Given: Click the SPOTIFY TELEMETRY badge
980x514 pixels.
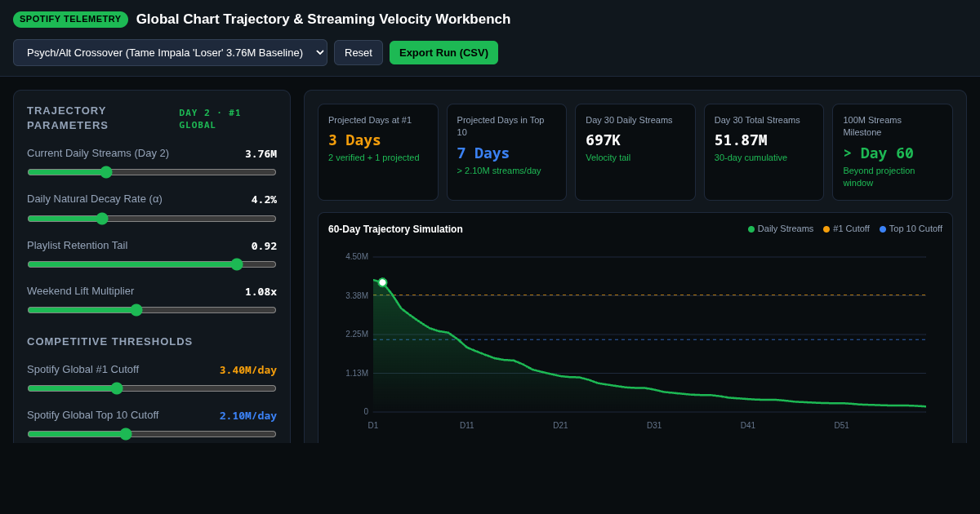Looking at the screenshot, I should pos(70,20).
